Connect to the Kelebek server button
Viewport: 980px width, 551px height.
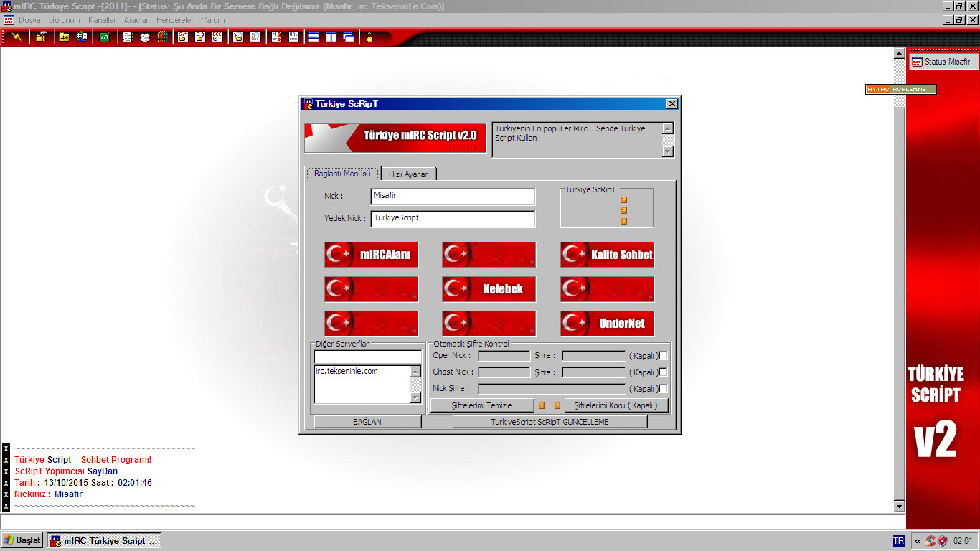click(x=489, y=289)
